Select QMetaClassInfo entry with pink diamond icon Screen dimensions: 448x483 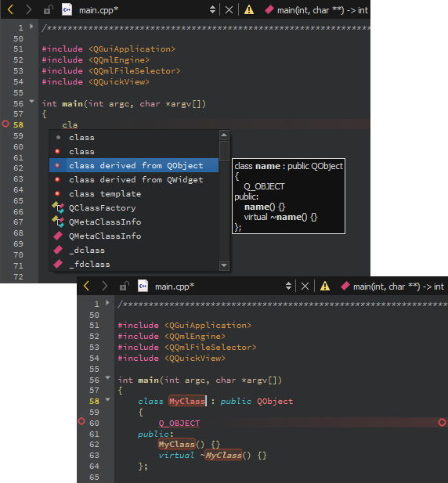coord(134,236)
